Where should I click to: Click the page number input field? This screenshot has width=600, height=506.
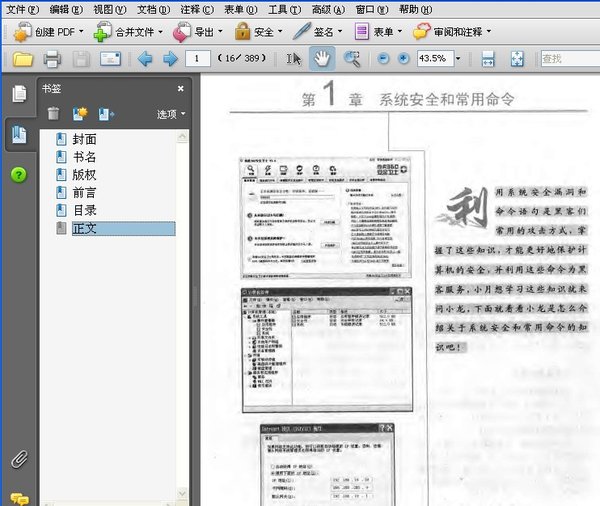[197, 59]
